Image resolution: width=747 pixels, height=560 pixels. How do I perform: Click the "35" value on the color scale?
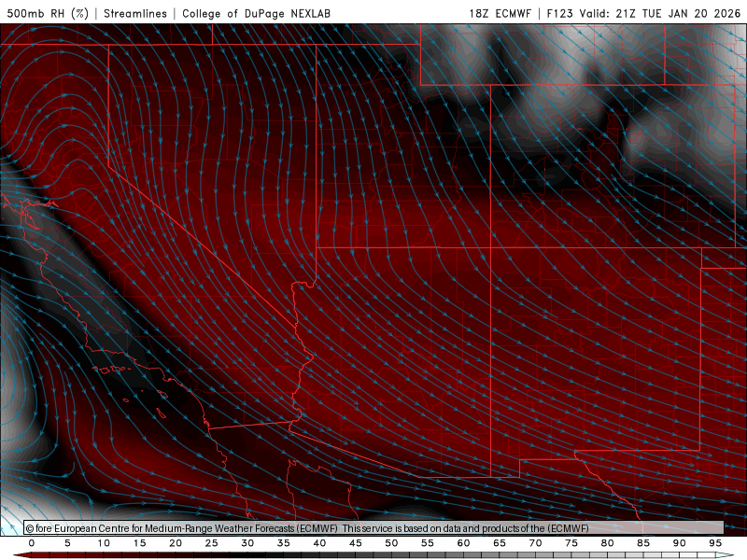click(284, 543)
